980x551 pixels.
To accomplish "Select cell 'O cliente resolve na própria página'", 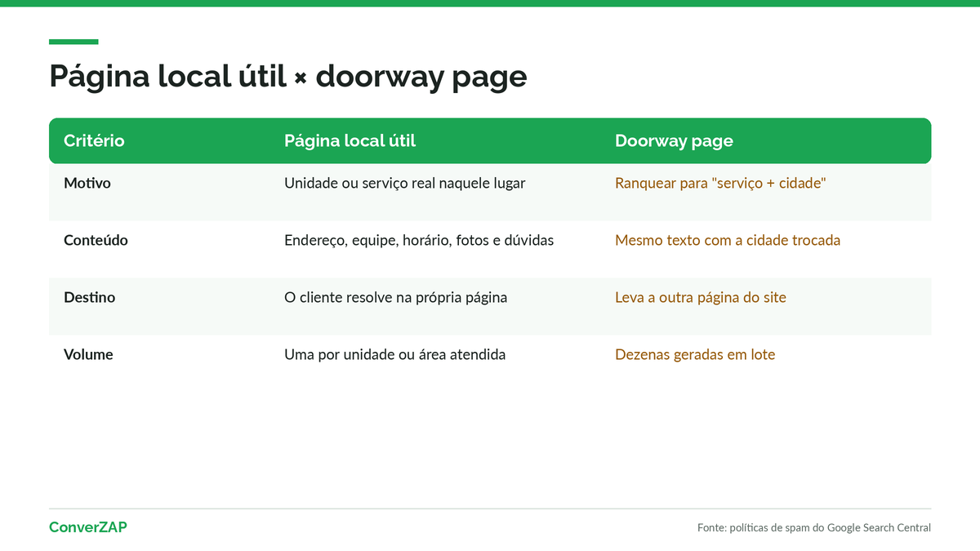I will pyautogui.click(x=395, y=297).
